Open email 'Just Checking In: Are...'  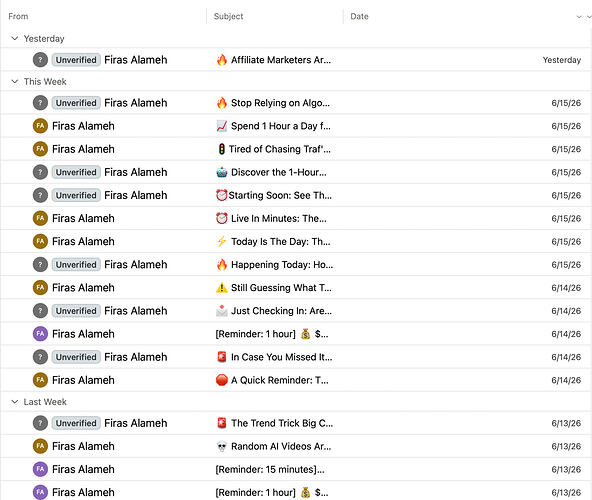[296, 311]
